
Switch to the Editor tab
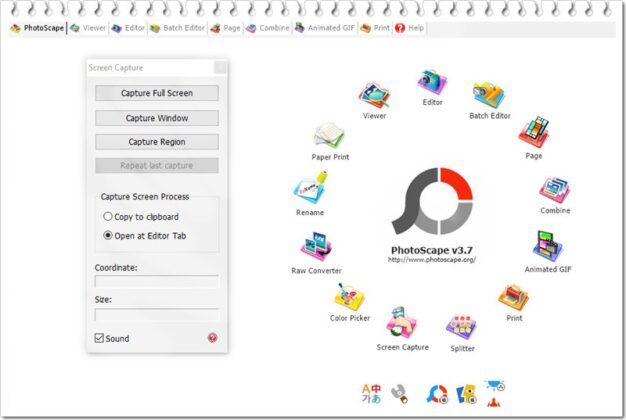128,28
